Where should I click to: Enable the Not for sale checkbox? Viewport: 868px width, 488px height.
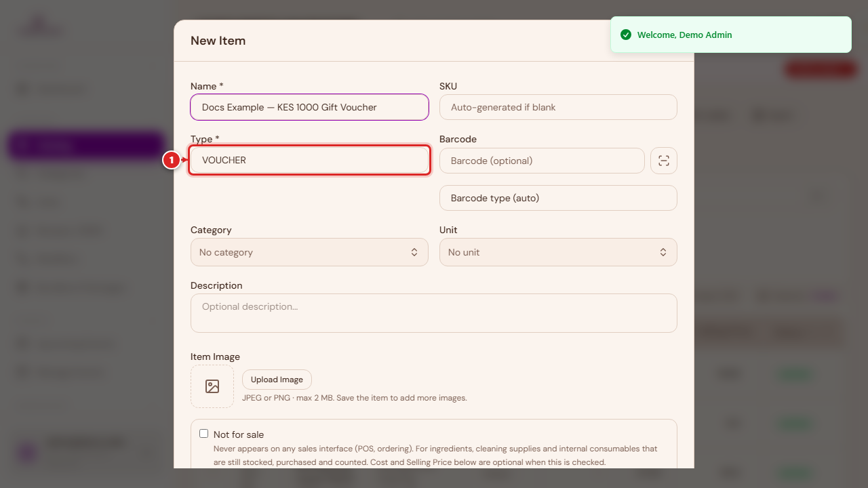pos(203,434)
